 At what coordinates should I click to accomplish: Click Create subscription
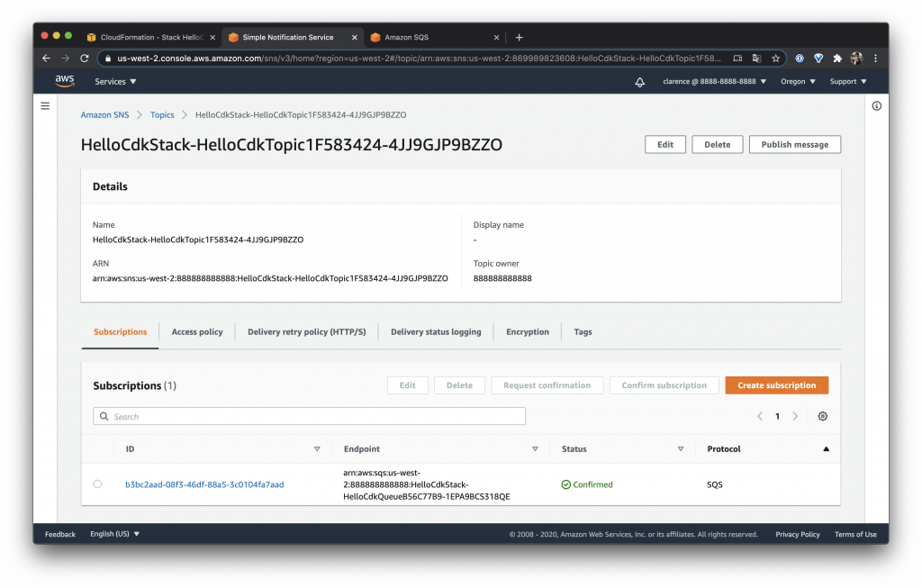coord(777,385)
